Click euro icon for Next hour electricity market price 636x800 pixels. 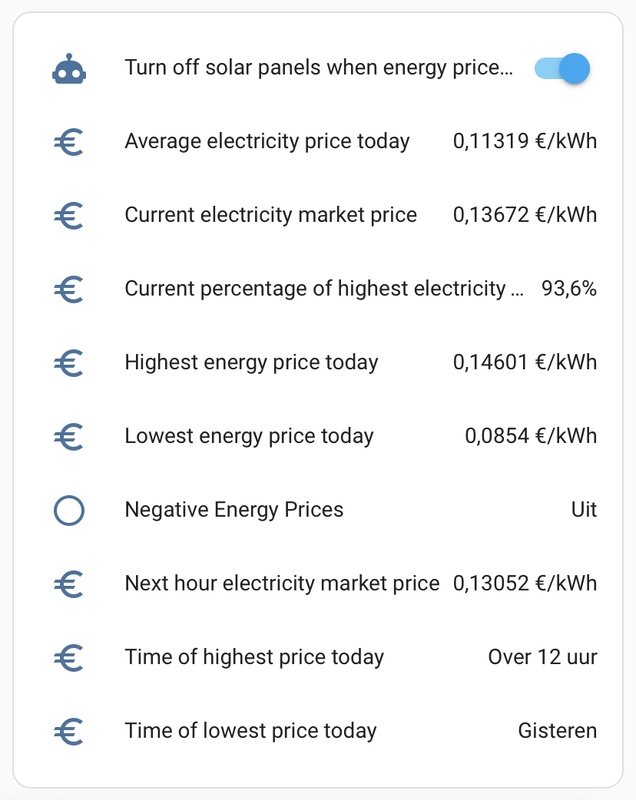point(69,583)
